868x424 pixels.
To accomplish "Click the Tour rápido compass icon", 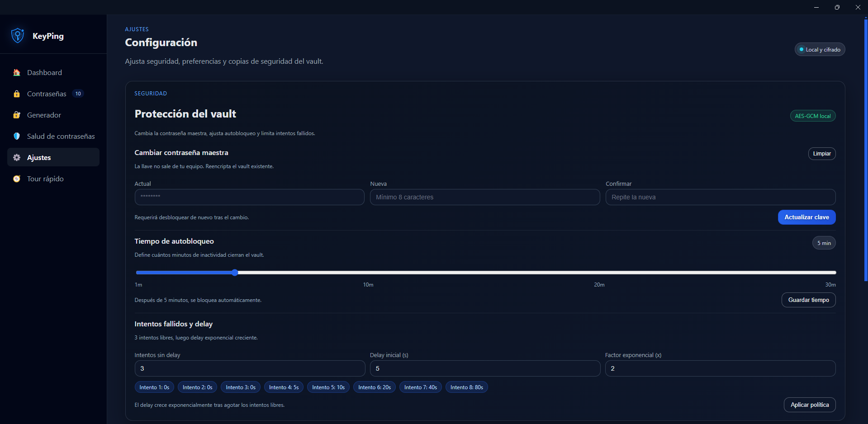I will coord(17,179).
